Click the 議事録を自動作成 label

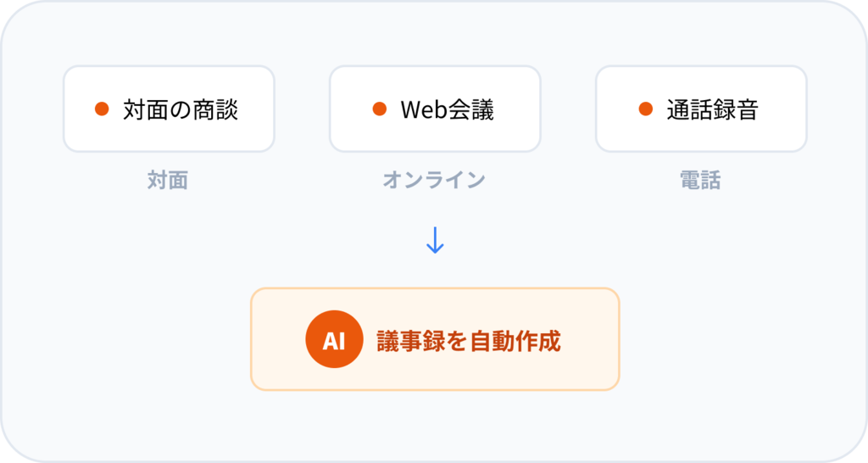468,341
